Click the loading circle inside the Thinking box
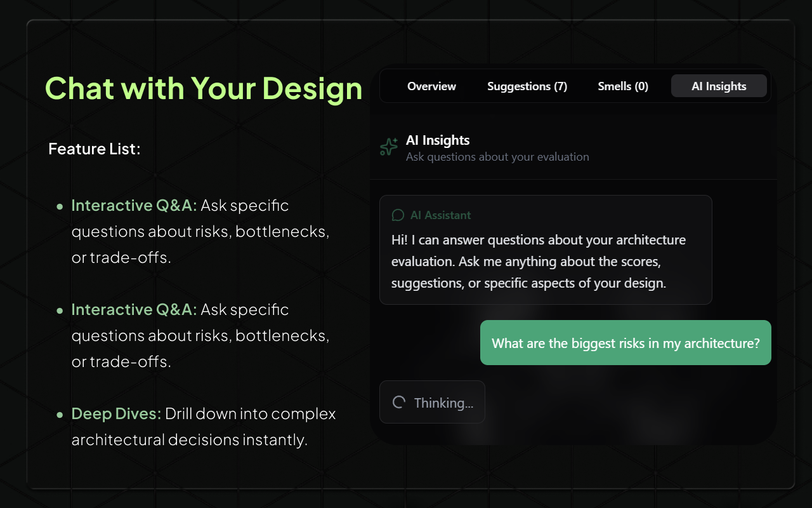812x508 pixels. click(398, 402)
